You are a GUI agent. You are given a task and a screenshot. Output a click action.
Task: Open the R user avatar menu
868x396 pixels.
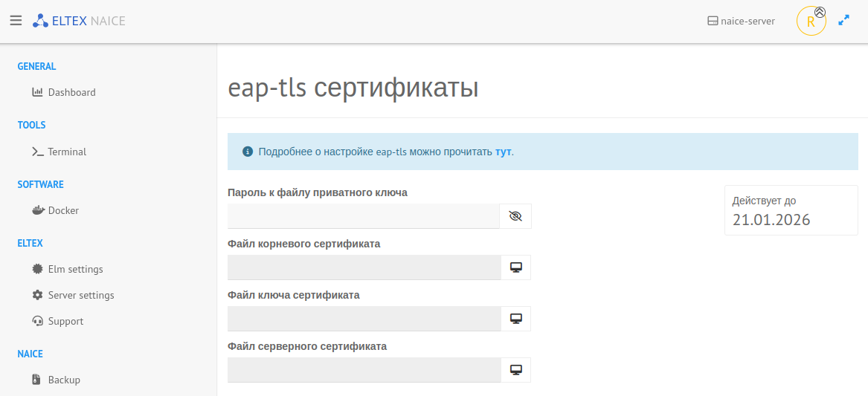pos(810,22)
